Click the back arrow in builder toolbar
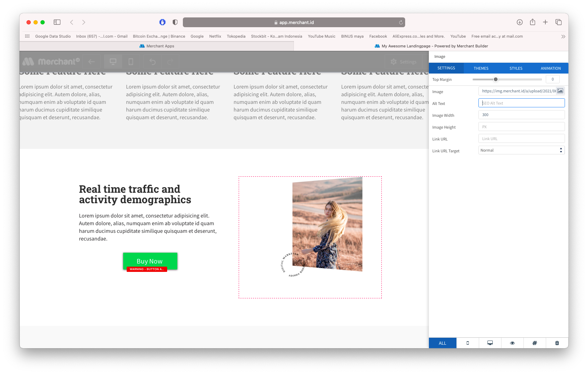The height and width of the screenshot is (374, 588). tap(91, 62)
